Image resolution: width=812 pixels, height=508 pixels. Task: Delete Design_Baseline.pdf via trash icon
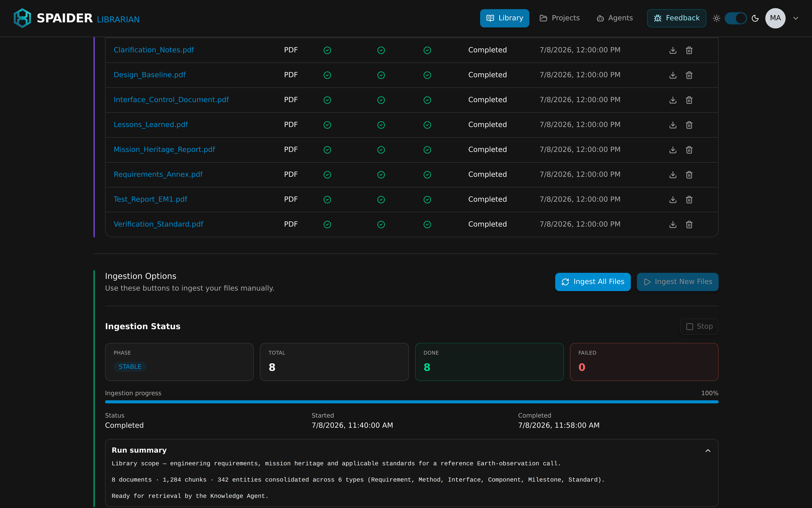tap(689, 75)
